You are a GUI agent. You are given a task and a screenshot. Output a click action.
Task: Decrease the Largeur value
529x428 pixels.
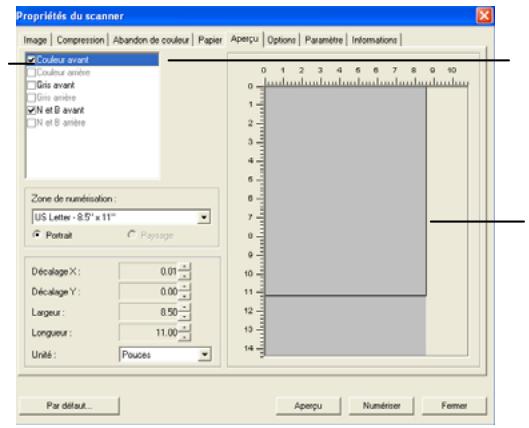point(184,316)
